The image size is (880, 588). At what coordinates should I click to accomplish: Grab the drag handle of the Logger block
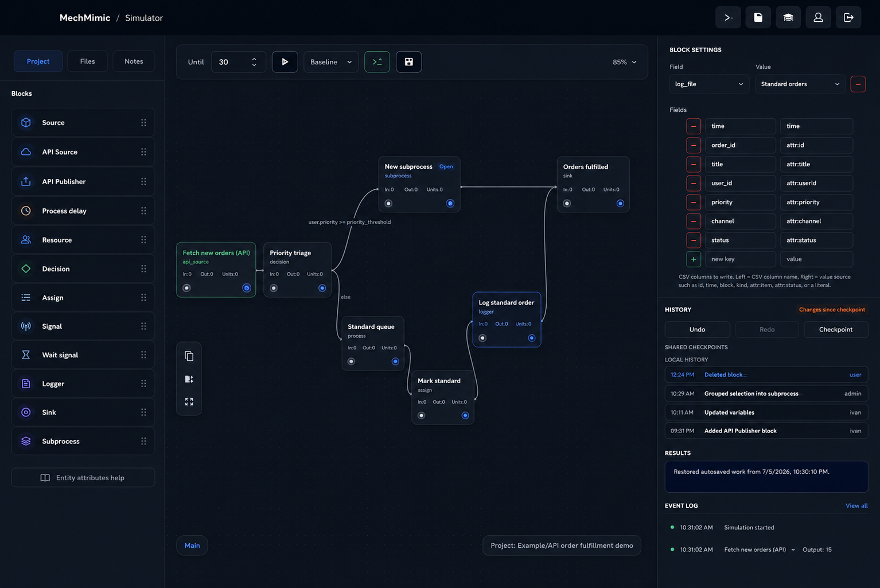143,383
